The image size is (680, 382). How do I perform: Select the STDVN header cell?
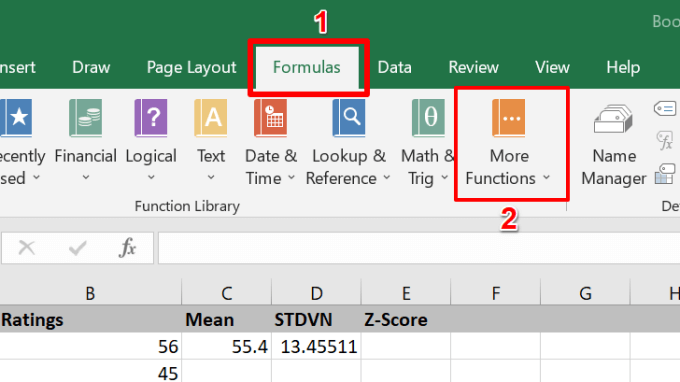(x=316, y=320)
